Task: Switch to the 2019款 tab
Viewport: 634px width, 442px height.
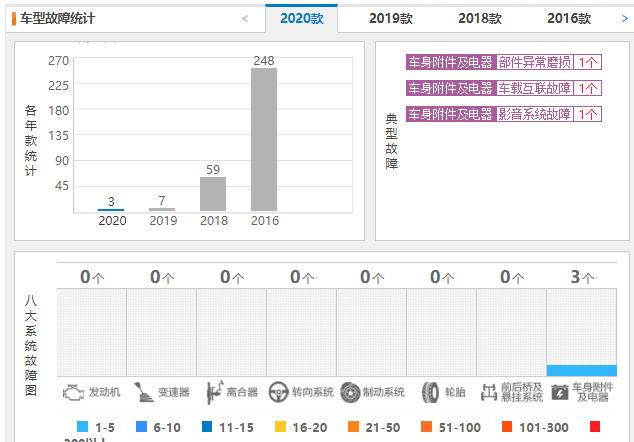Action: point(390,18)
